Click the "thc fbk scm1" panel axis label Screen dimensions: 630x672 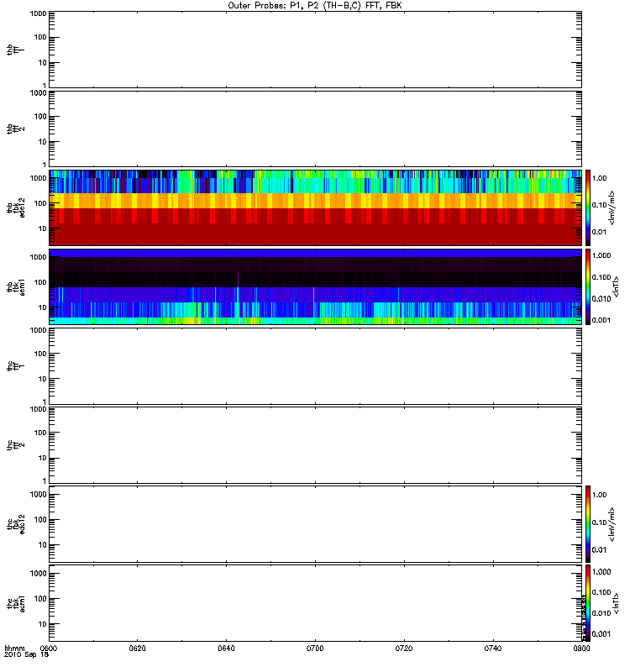tap(15, 603)
